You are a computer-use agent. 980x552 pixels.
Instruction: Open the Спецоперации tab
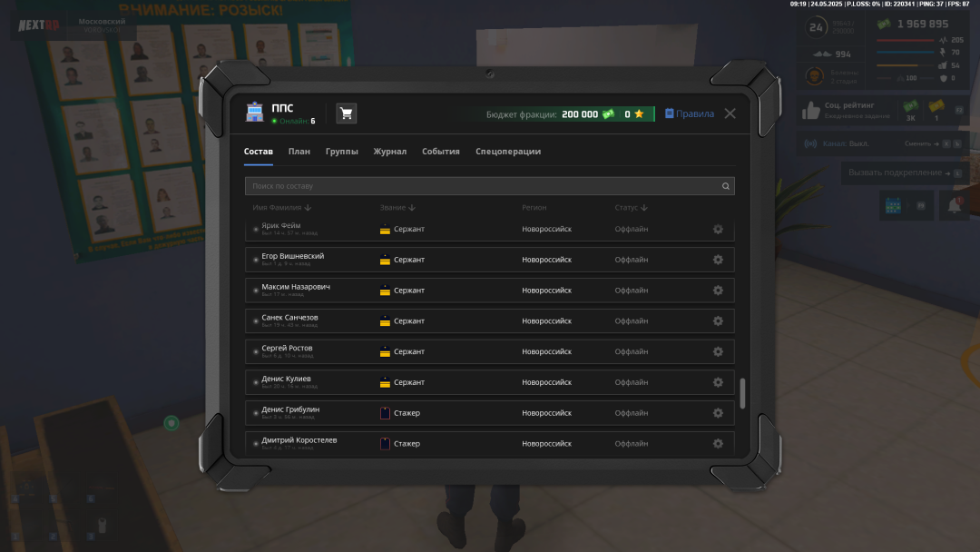[x=508, y=152]
